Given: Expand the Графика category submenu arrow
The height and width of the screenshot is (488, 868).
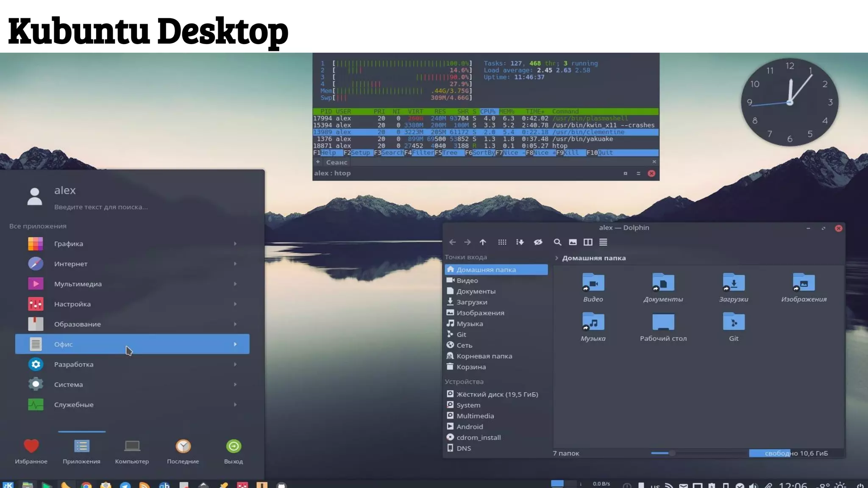Looking at the screenshot, I should pyautogui.click(x=235, y=244).
